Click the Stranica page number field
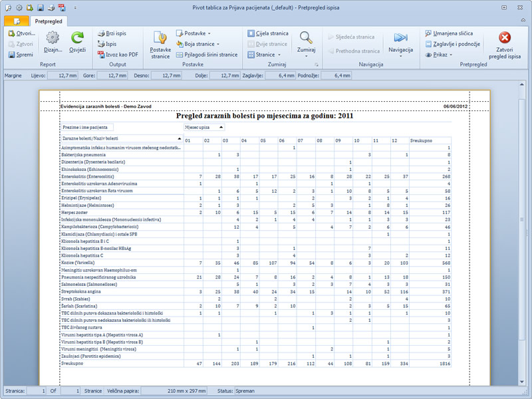The image size is (532, 399). (37, 391)
